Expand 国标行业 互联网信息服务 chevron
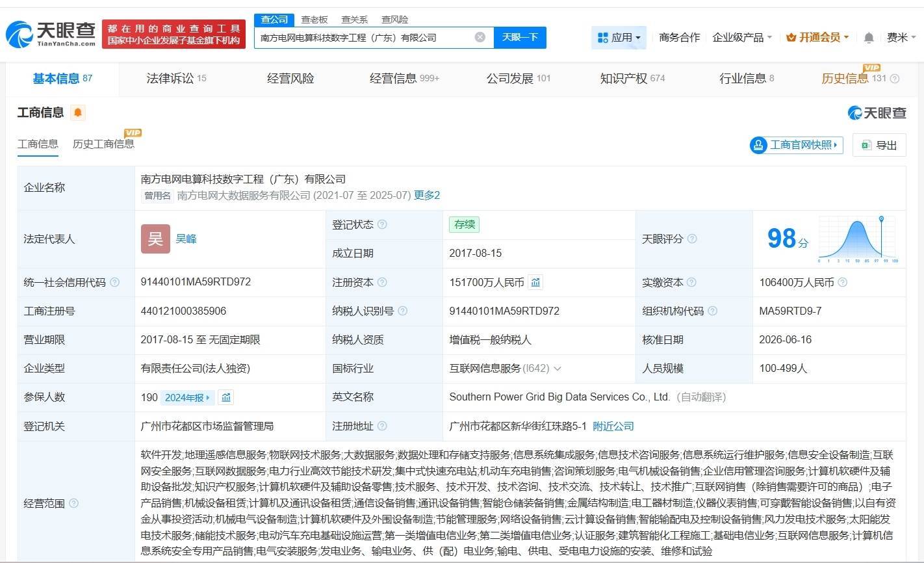 tap(557, 369)
